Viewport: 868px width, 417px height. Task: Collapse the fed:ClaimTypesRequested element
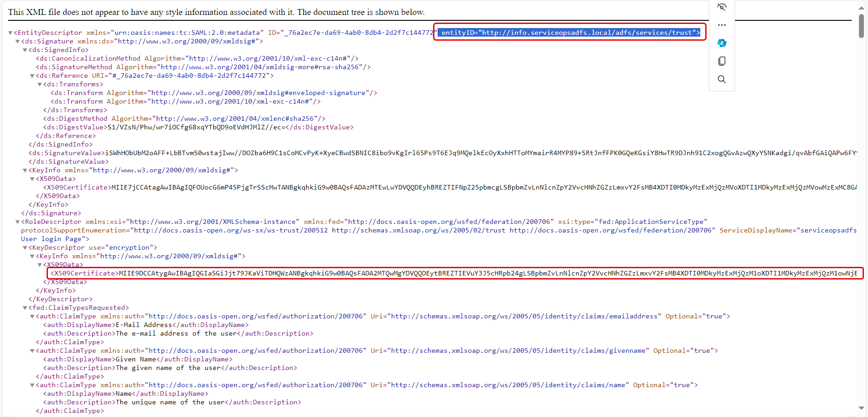click(24, 308)
